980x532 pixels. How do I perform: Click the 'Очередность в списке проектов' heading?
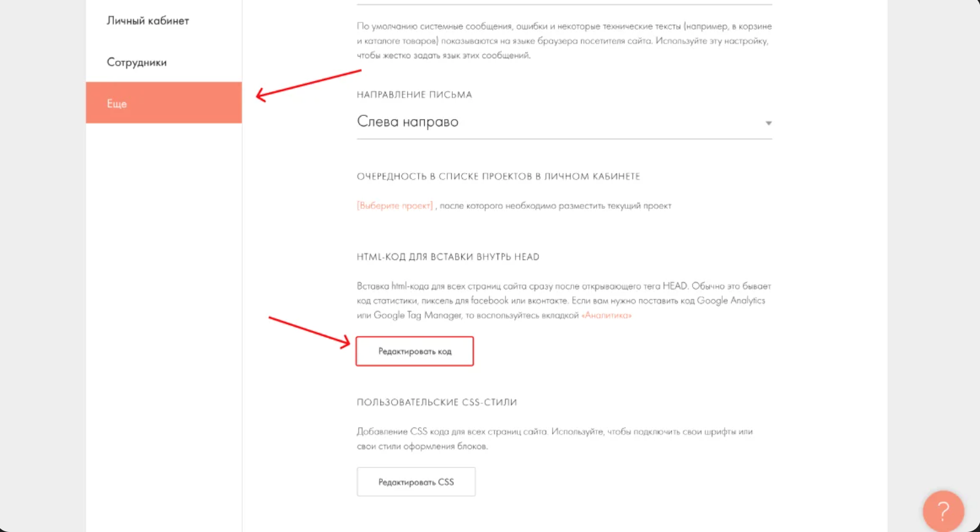(498, 177)
